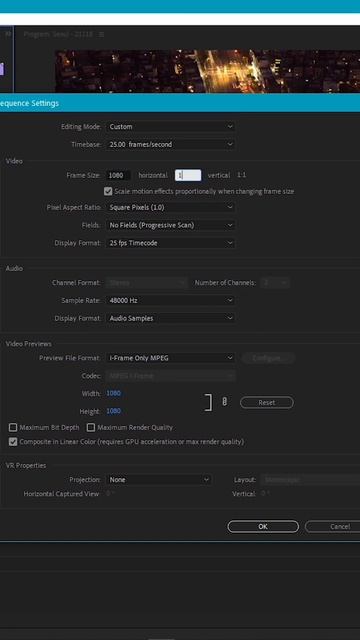Viewport: 360px width, 640px height.
Task: Open the Sample Rate 48000 Hz dropdown
Action: click(170, 300)
